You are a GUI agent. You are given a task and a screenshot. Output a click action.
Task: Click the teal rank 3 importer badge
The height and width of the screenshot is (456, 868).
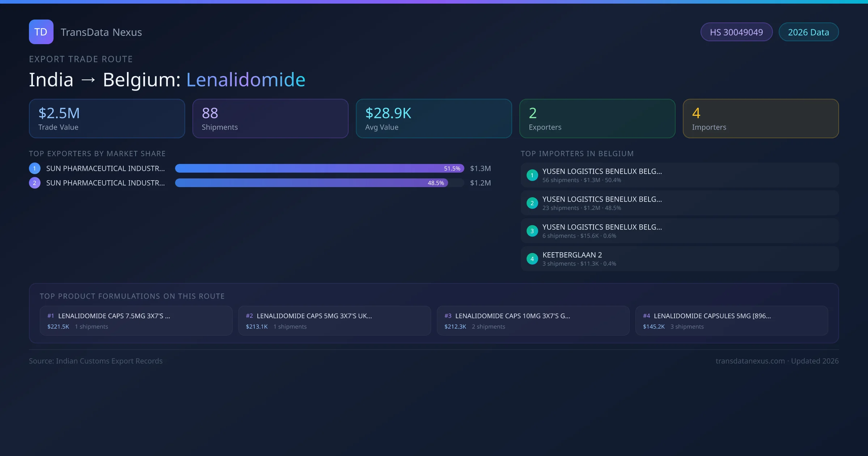[532, 231]
